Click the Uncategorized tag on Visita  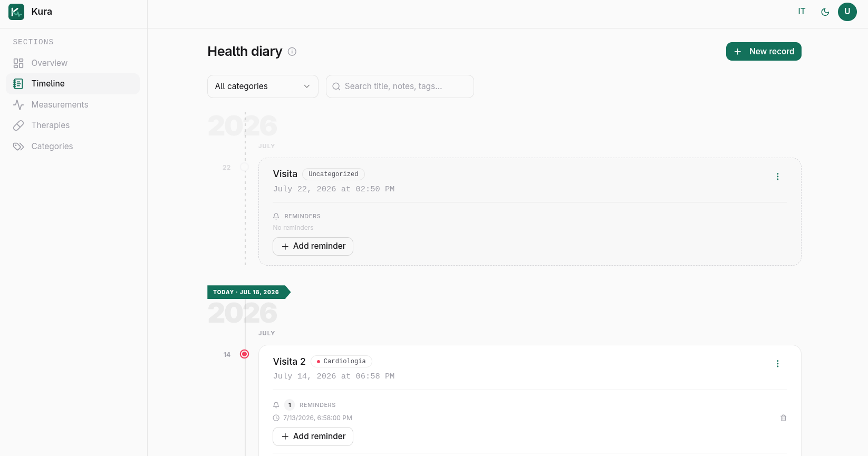pyautogui.click(x=333, y=174)
